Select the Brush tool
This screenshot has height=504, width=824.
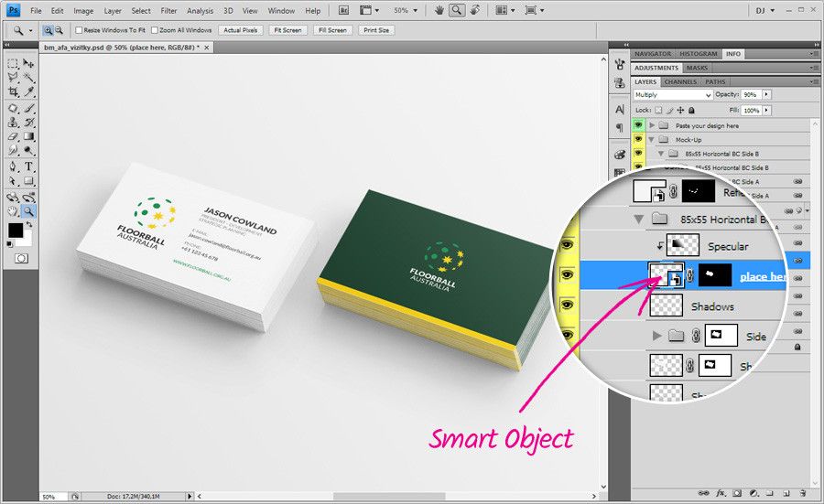[x=29, y=109]
